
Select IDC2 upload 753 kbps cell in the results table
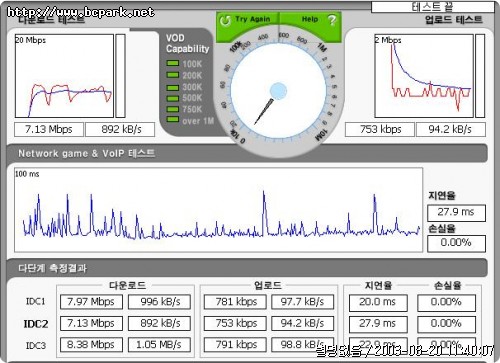coord(235,323)
